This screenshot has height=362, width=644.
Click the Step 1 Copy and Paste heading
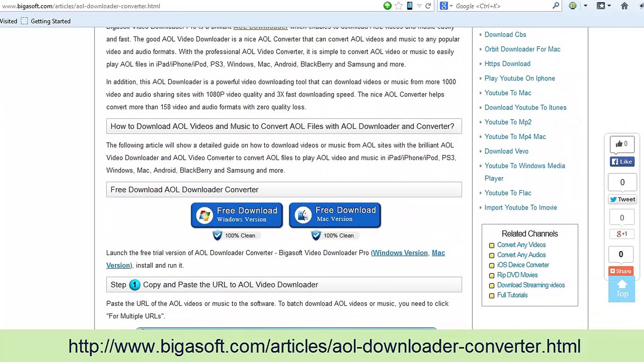[x=284, y=285]
